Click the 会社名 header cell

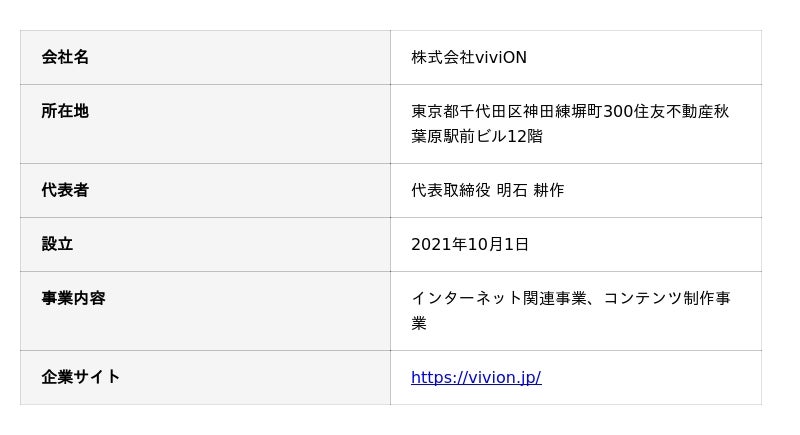pos(65,57)
